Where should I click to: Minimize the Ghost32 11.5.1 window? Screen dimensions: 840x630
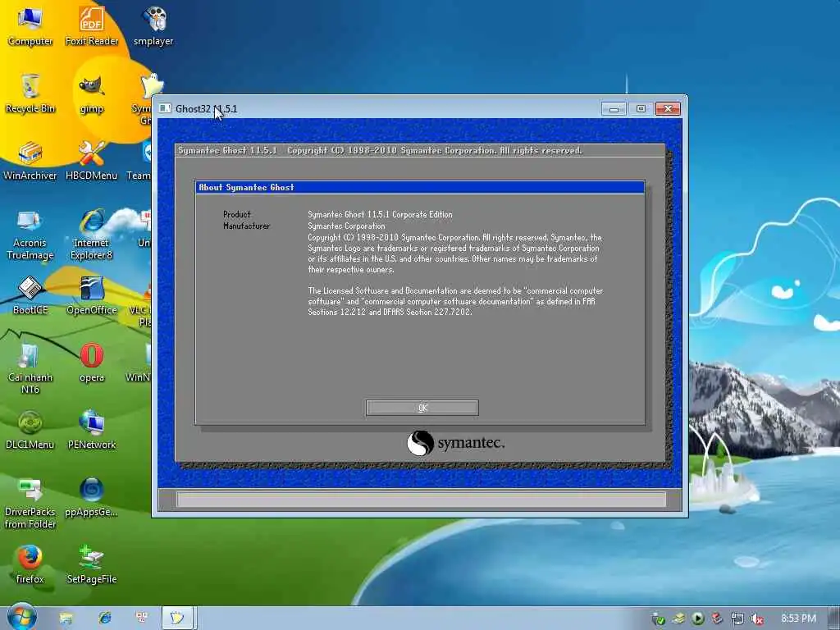coord(614,109)
